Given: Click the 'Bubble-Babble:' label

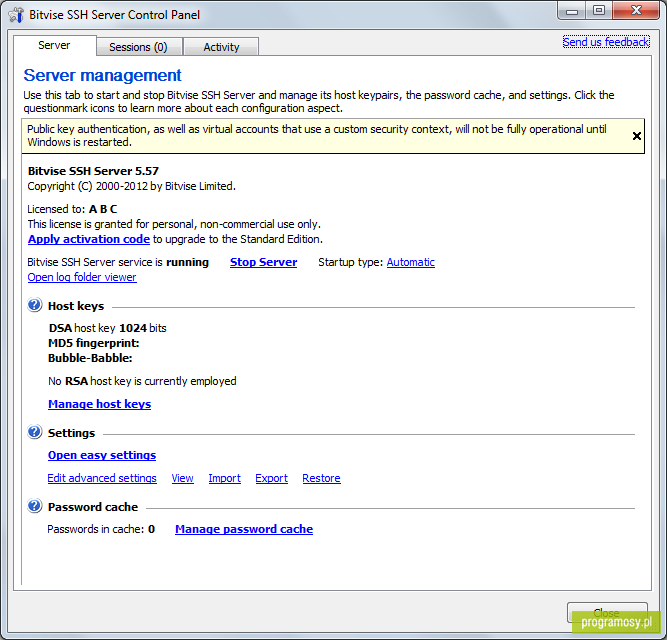Looking at the screenshot, I should [x=90, y=358].
